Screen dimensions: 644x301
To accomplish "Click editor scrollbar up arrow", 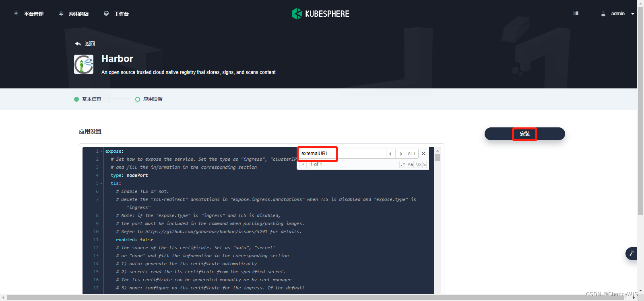I will pyautogui.click(x=437, y=151).
